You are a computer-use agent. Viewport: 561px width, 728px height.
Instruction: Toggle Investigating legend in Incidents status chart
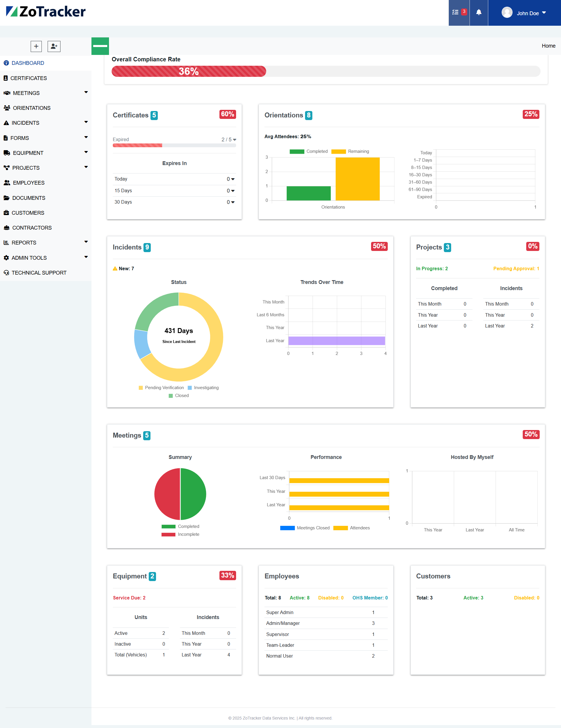click(203, 388)
